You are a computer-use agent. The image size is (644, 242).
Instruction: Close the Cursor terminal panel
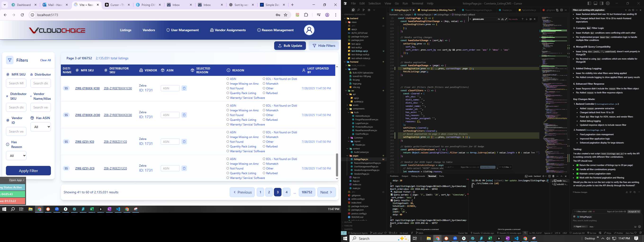point(565,176)
